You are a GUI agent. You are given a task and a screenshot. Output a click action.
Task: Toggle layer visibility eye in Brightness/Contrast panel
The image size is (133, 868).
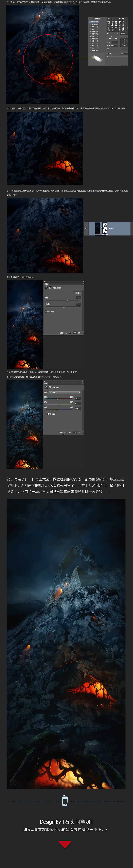click(75, 333)
